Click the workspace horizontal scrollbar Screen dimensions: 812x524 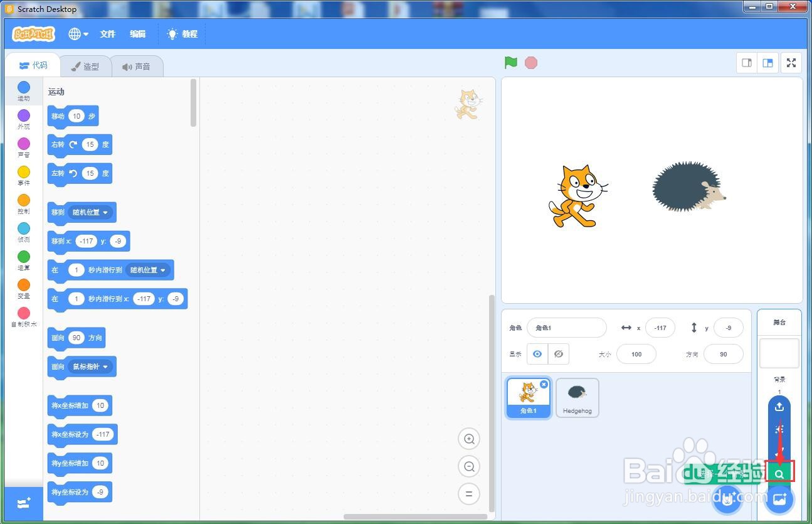click(414, 517)
